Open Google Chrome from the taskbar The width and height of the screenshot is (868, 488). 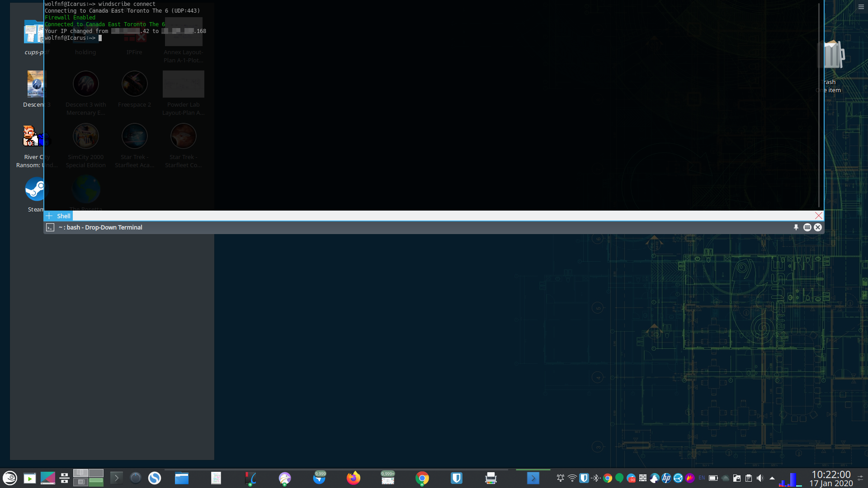click(x=422, y=478)
